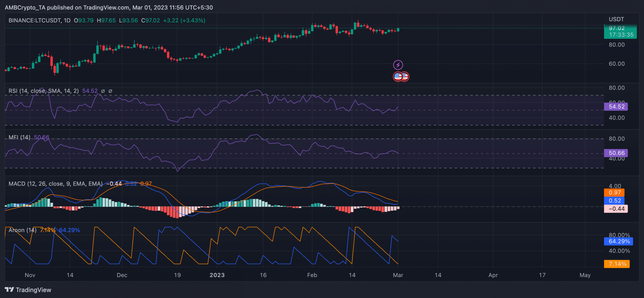Hide the RSI smoothing line via second ∅ icon
The width and height of the screenshot is (644, 298).
point(111,91)
